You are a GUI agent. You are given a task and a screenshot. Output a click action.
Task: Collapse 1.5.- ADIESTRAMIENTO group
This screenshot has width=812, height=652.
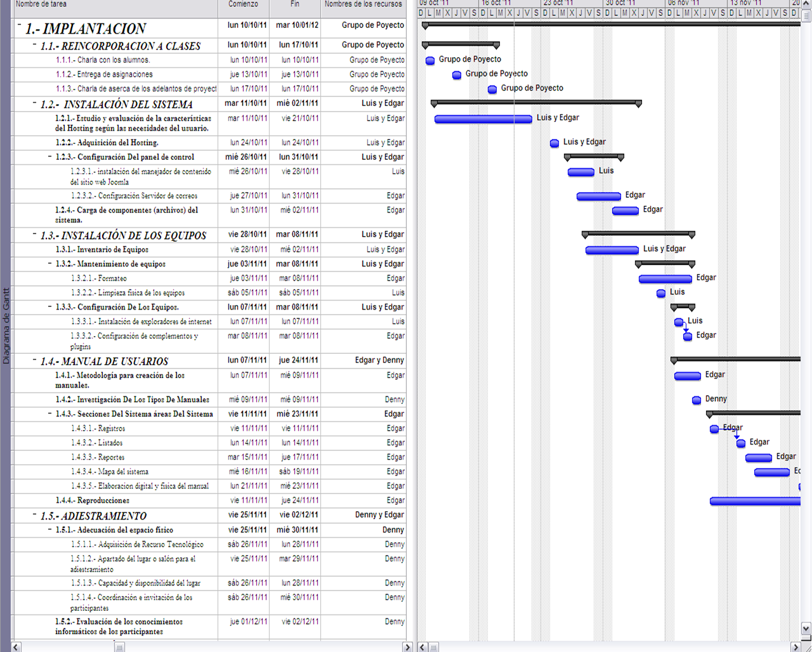pyautogui.click(x=35, y=514)
